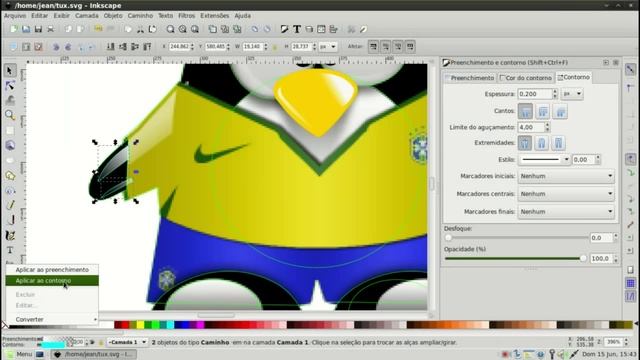Select the Star and polygon tool
This screenshot has width=640, height=360.
(x=10, y=176)
